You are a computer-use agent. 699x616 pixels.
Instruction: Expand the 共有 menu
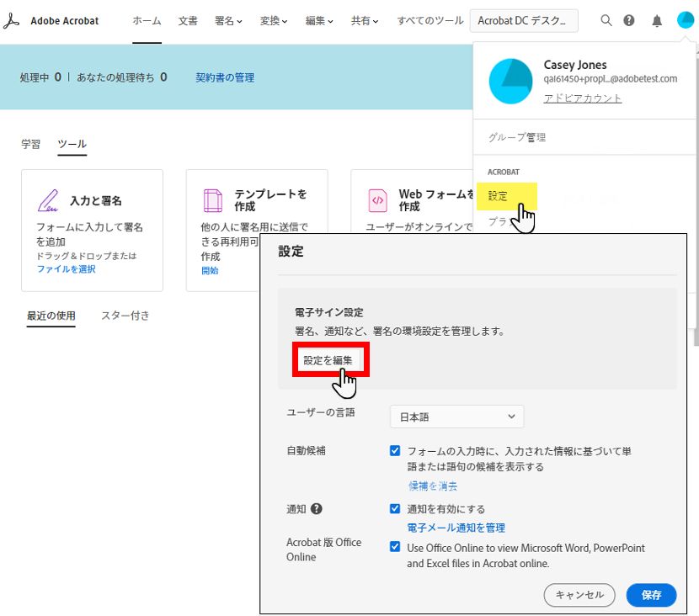click(365, 21)
